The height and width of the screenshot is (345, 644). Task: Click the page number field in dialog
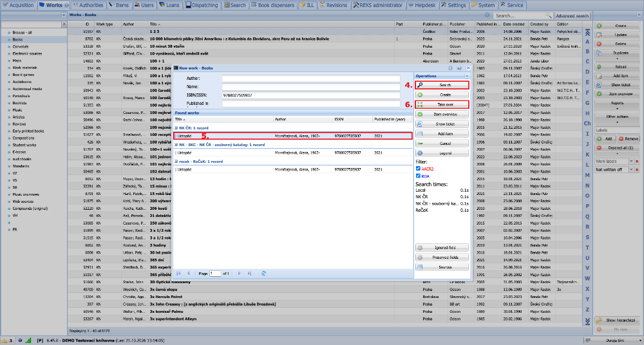[215, 274]
